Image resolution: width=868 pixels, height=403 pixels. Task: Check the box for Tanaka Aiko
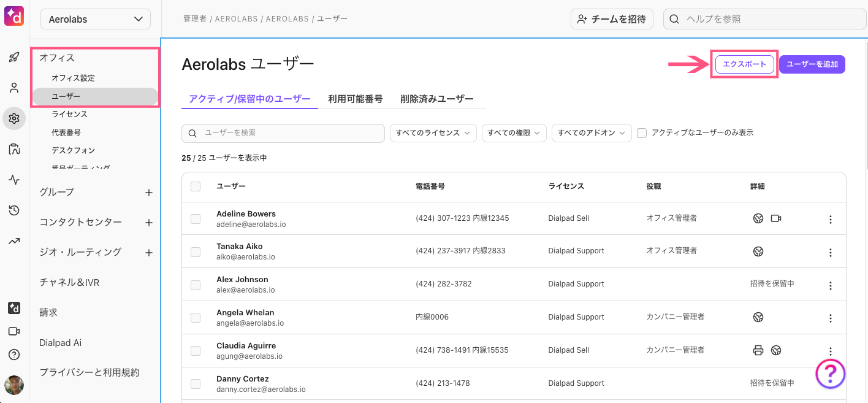(x=196, y=251)
